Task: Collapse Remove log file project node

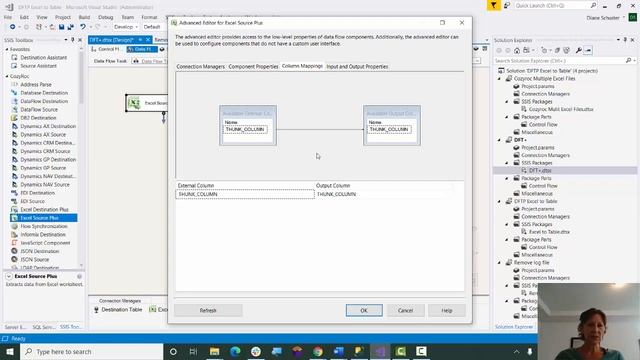Action: 500,262
